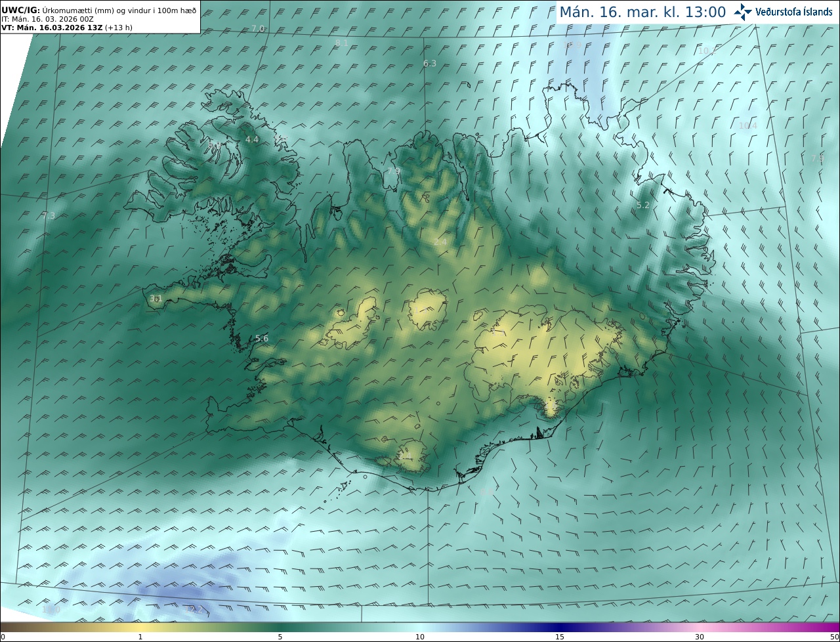Click the UWC/IG Úrkomumætti map title
Viewport: 840px width, 642px height.
coord(99,11)
